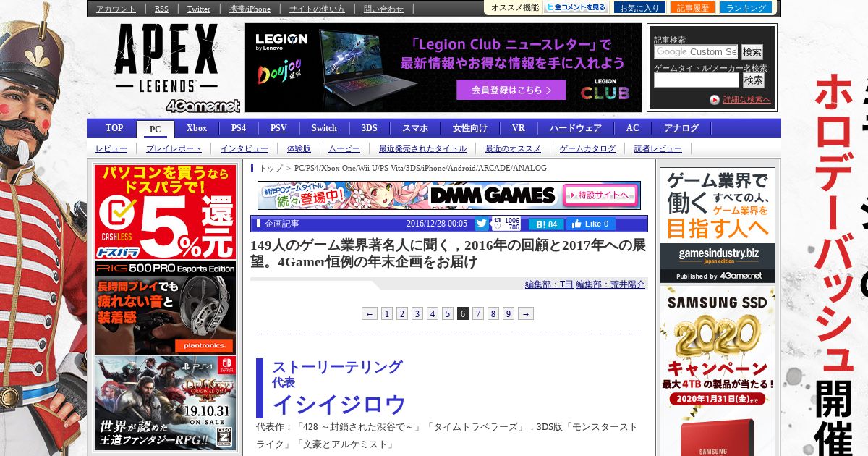This screenshot has height=456, width=868.
Task: Open the 4Gamer.net APEX Legends logo
Action: tap(176, 68)
